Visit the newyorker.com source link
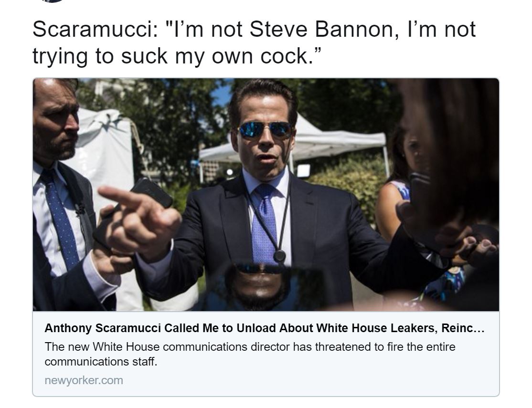532x408 pixels. coord(84,380)
